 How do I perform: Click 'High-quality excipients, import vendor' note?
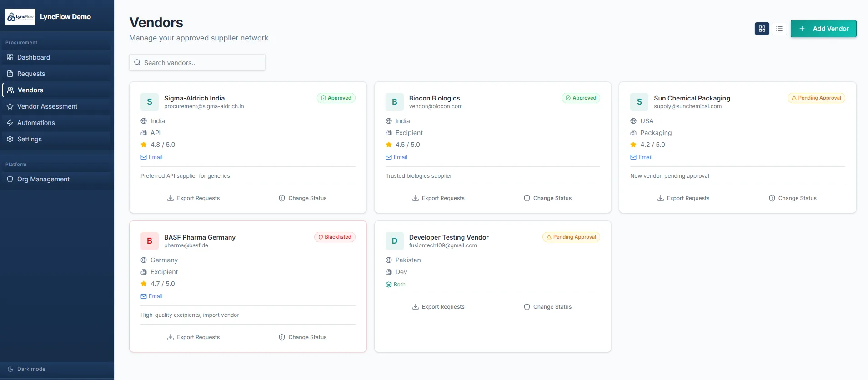[190, 315]
